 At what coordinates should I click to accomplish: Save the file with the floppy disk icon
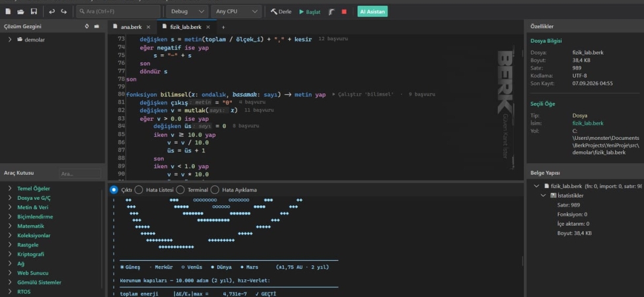tap(34, 11)
